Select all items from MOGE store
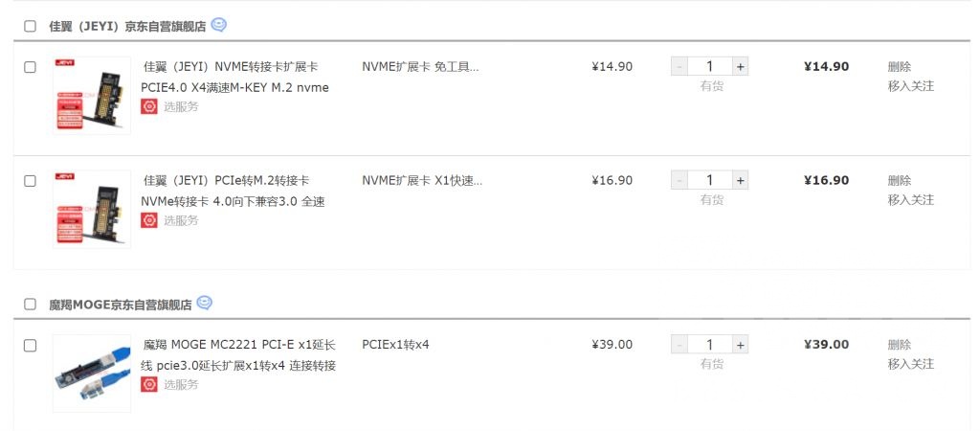The image size is (980, 431). click(x=30, y=305)
